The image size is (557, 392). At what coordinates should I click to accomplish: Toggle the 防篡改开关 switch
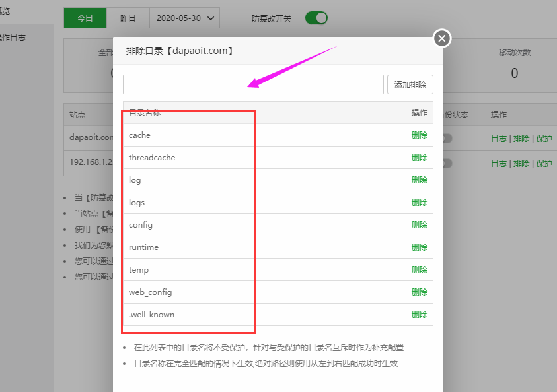tap(316, 18)
